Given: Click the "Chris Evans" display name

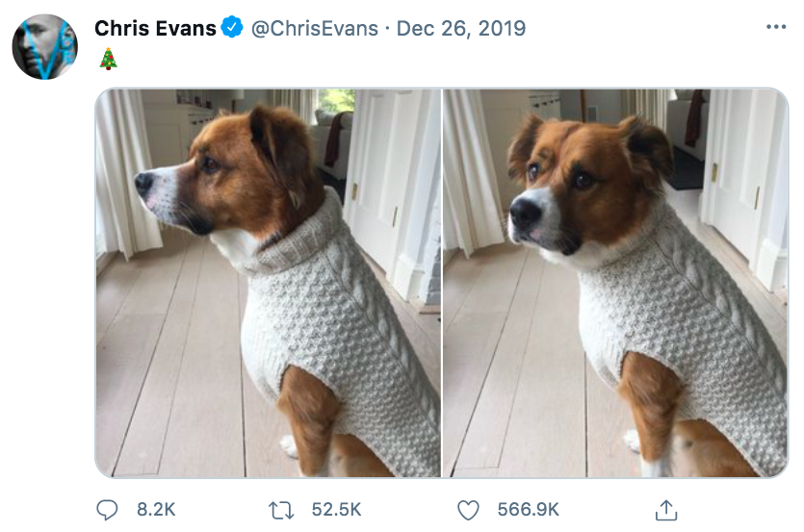Looking at the screenshot, I should 155,28.
